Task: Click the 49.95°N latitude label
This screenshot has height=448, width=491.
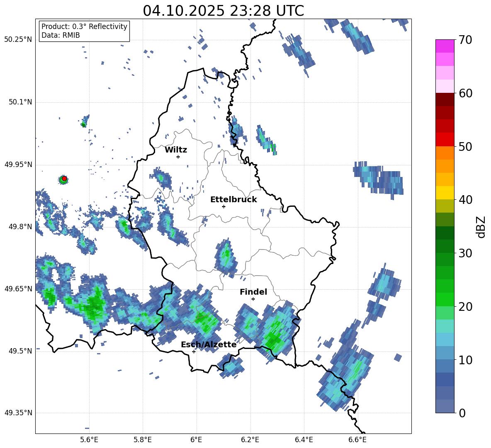Action: 18,164
